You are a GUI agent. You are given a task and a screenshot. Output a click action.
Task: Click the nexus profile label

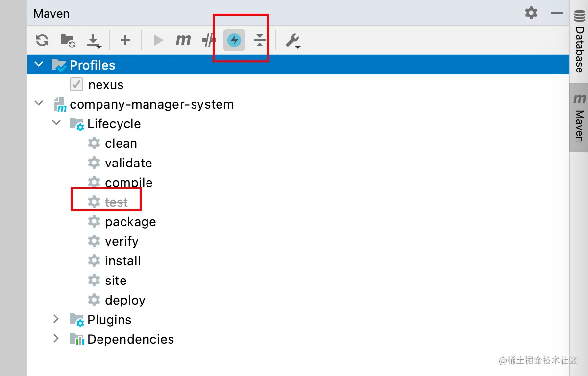point(106,85)
